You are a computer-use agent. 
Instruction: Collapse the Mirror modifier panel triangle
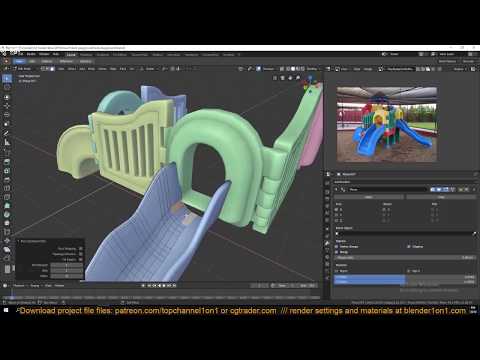coord(336,189)
